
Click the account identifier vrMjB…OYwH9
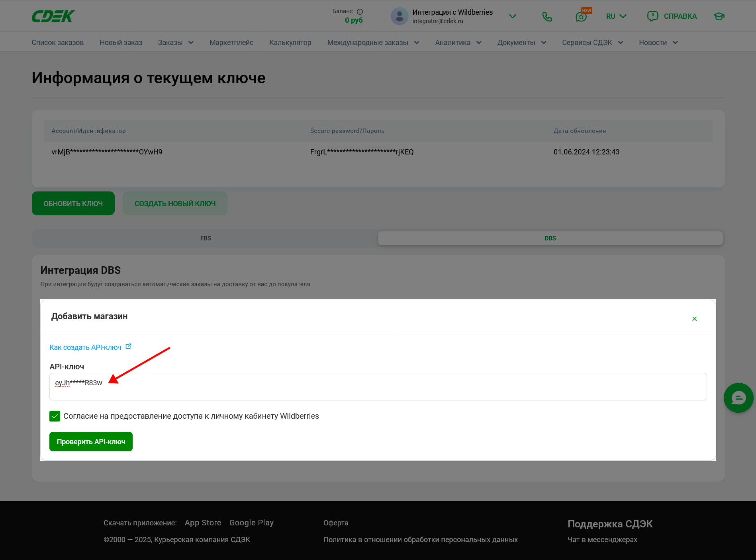(x=107, y=152)
